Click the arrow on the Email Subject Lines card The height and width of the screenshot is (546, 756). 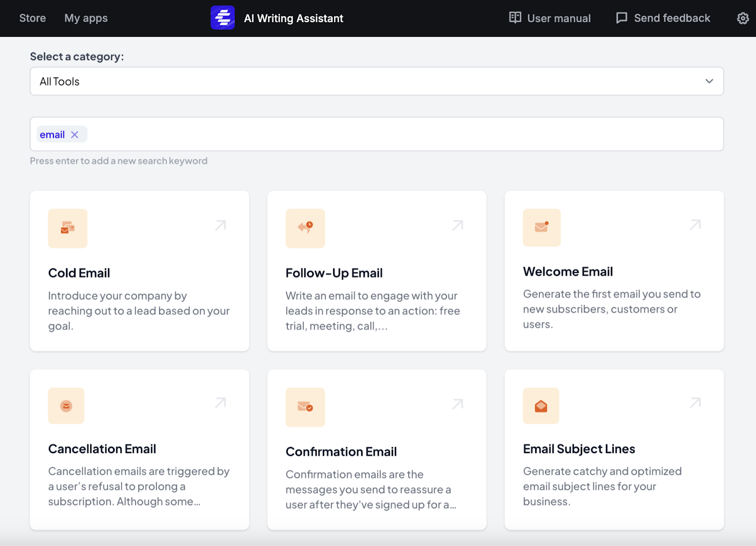click(x=695, y=402)
